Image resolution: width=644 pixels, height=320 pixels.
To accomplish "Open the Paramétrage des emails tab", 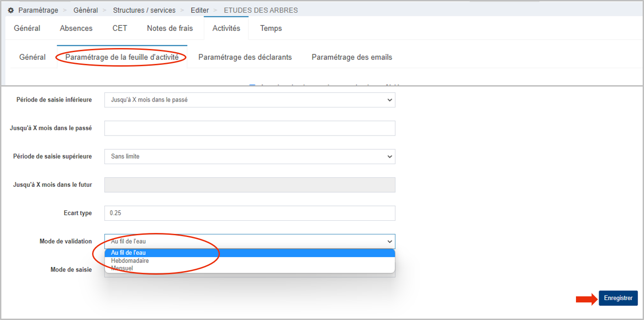I will [x=351, y=57].
